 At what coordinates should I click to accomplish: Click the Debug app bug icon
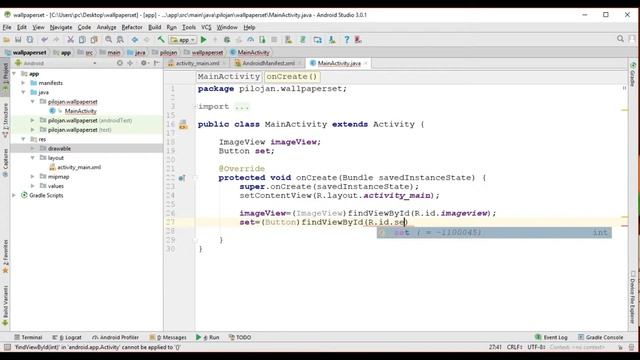[227, 40]
